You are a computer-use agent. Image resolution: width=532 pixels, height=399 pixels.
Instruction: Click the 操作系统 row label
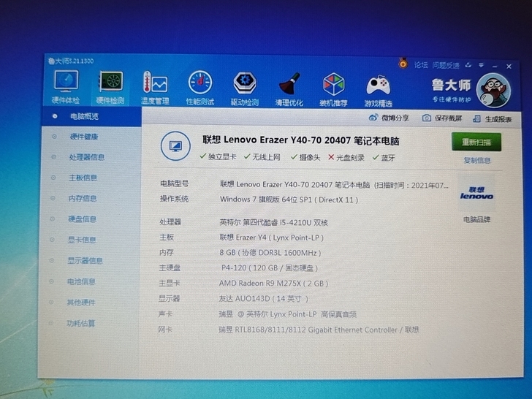click(x=174, y=199)
